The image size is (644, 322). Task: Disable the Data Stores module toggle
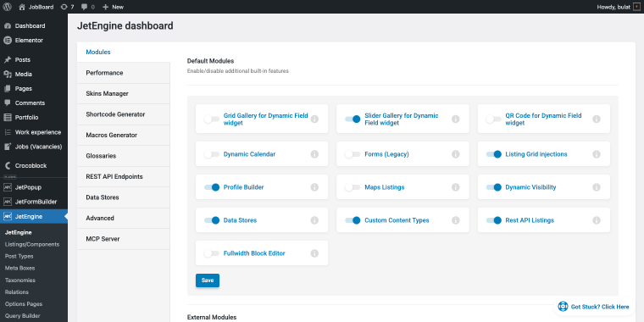tap(212, 220)
